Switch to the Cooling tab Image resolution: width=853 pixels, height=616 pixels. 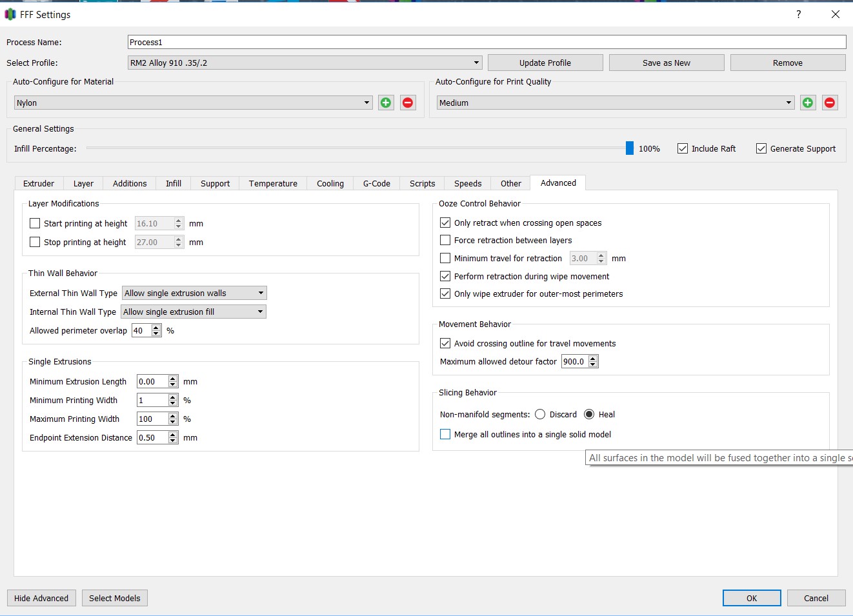coord(330,183)
